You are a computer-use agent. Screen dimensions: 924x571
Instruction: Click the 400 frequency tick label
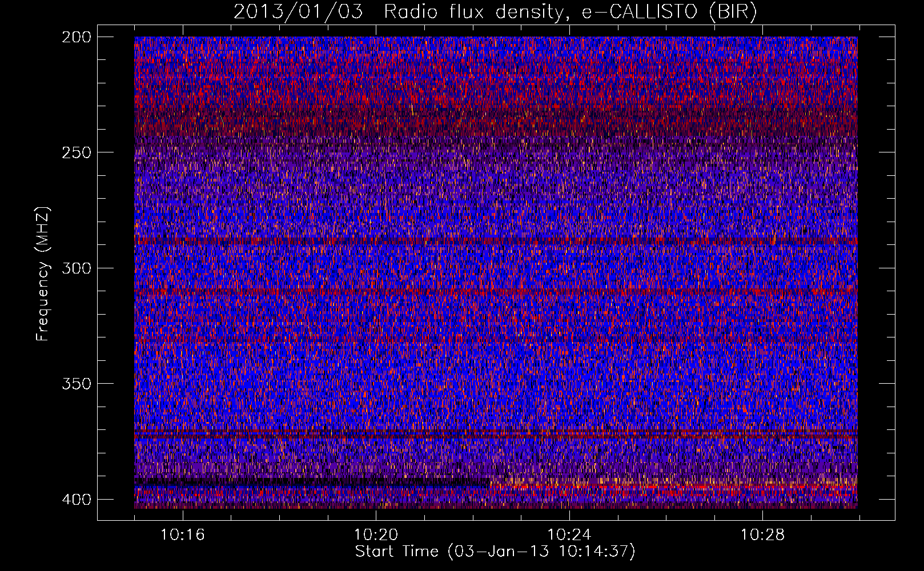[77, 500]
